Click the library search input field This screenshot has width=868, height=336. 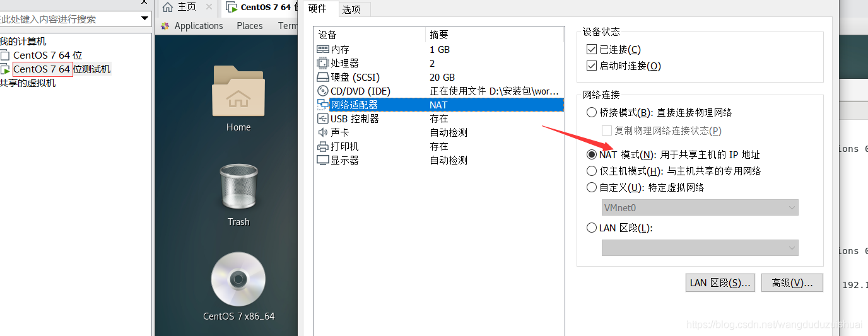pyautogui.click(x=68, y=19)
